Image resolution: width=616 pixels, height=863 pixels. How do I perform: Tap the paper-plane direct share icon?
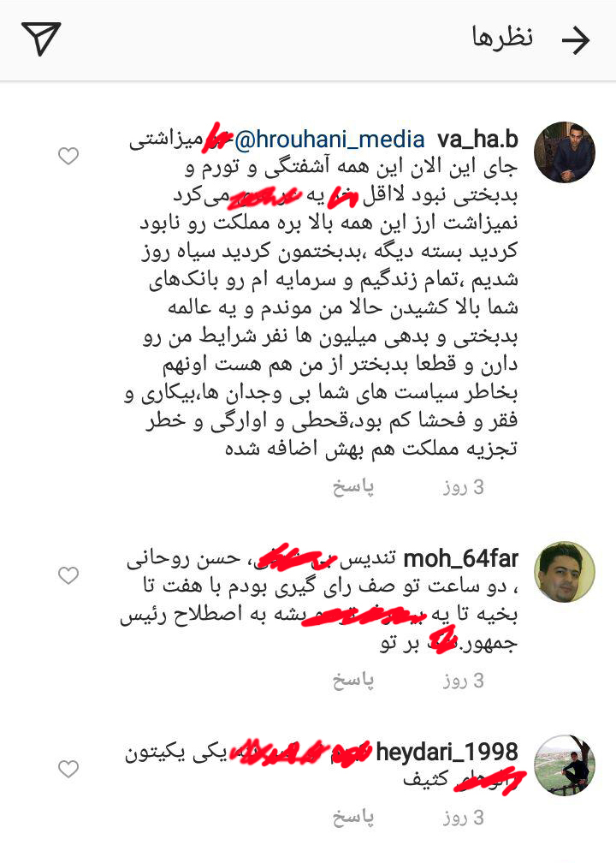[41, 39]
